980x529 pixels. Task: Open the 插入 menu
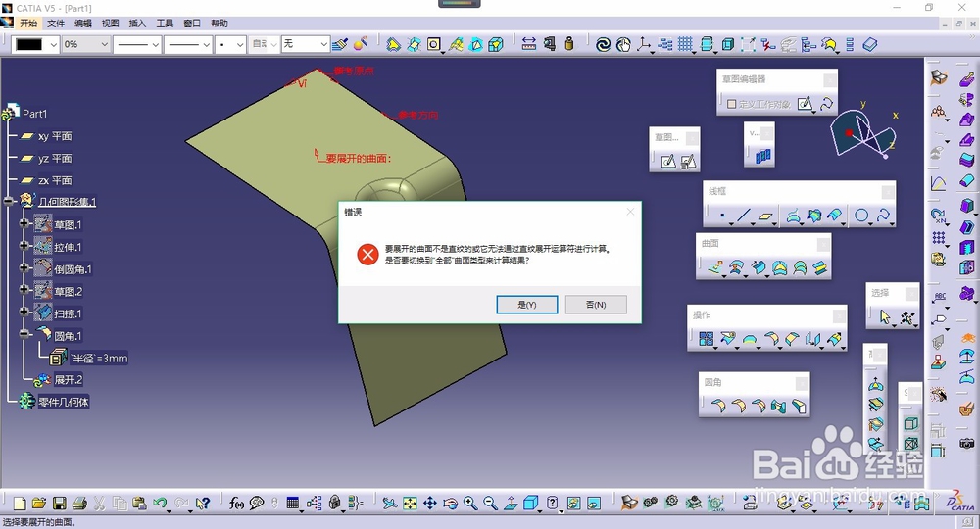tap(137, 24)
